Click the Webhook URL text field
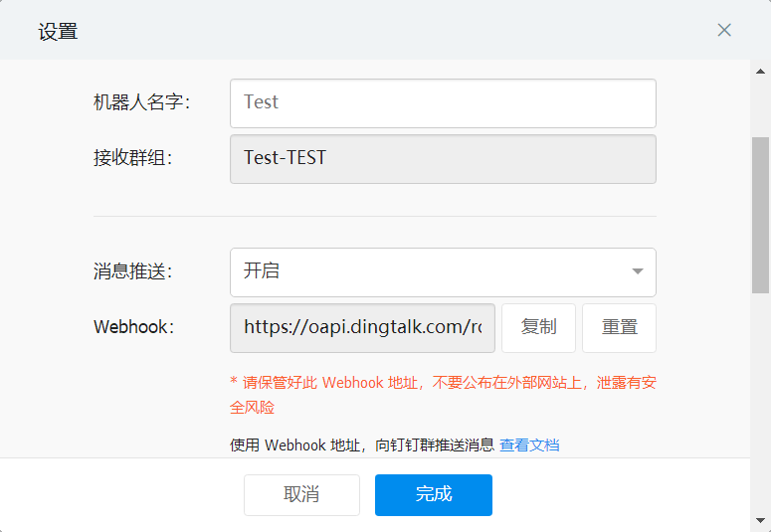771x532 pixels. click(x=362, y=328)
